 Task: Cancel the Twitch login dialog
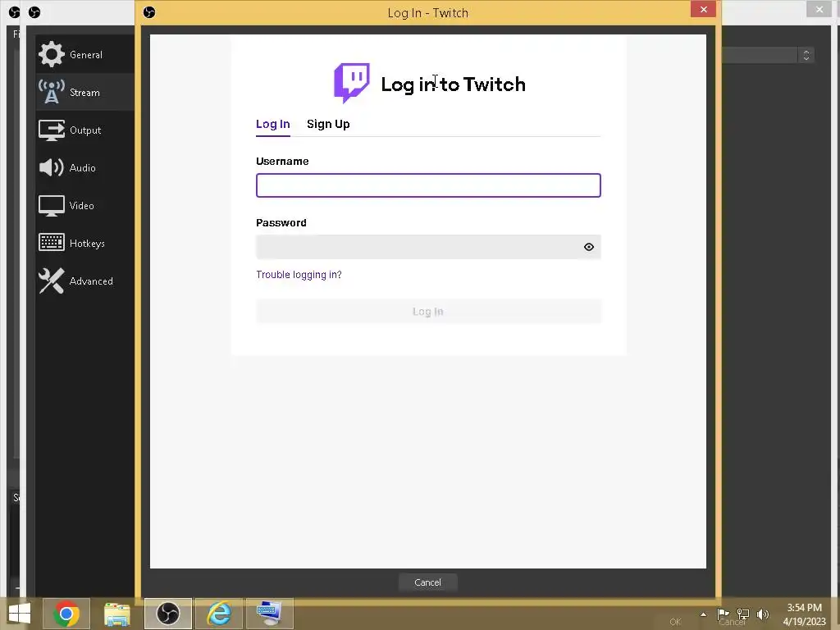coord(427,582)
